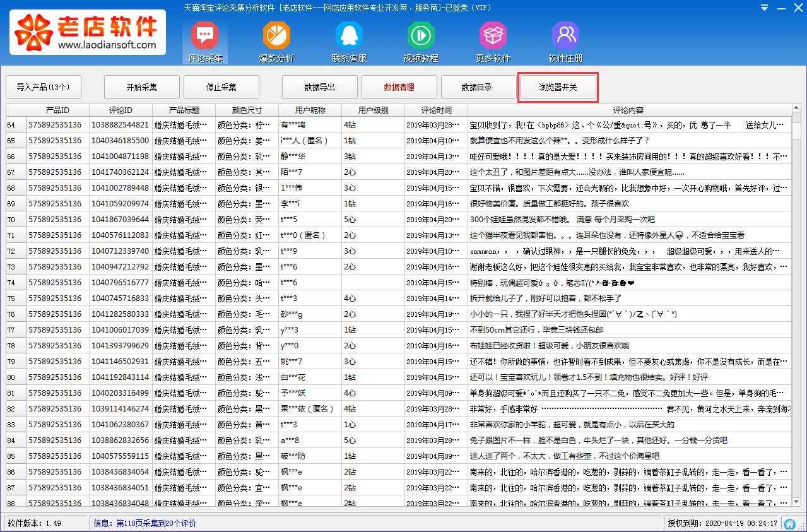The image size is (807, 532).
Task: Open the 数据目录 data folder button
Action: pos(476,87)
